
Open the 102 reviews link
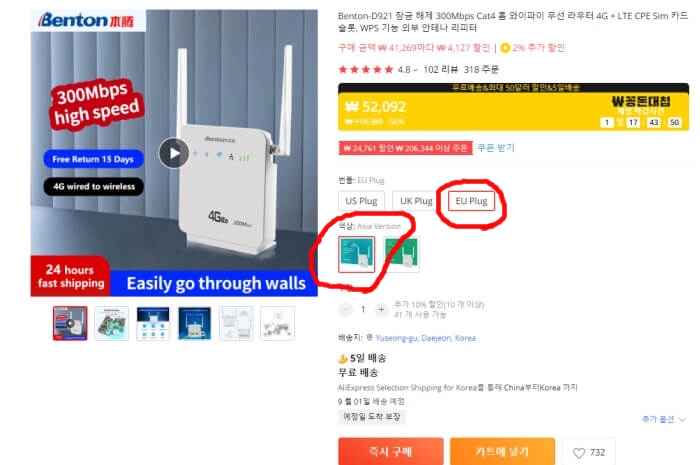tap(441, 70)
